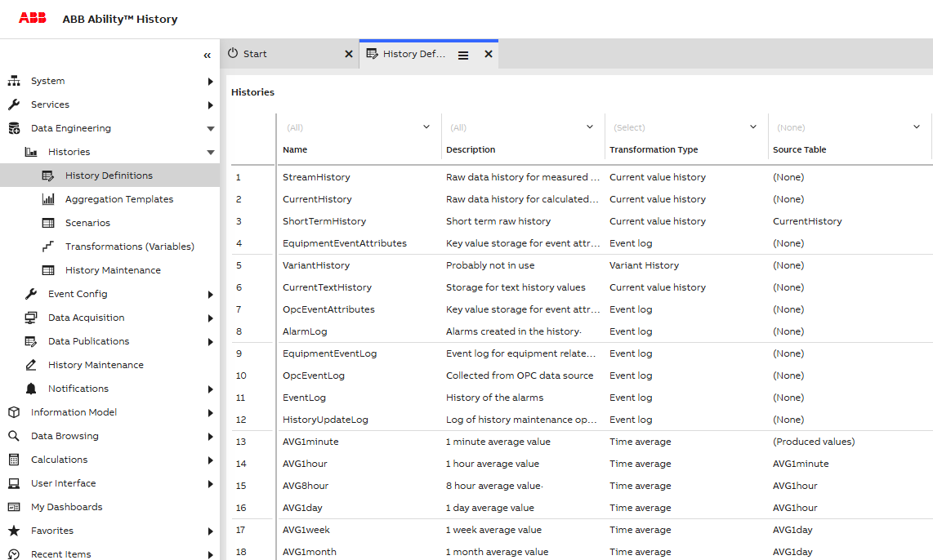933x560 pixels.
Task: Open the Description column filter dropdown
Action: (590, 127)
